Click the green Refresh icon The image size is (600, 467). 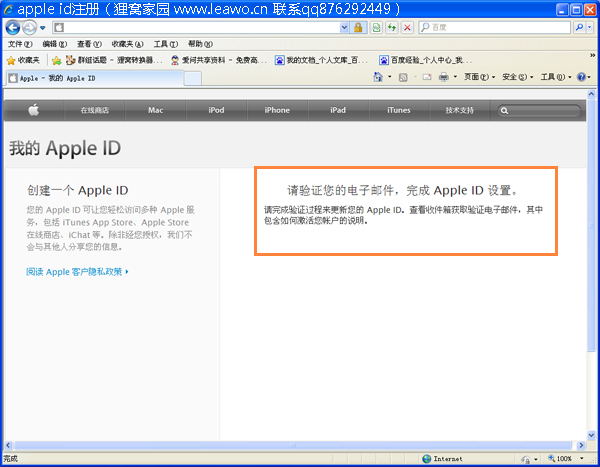tap(392, 28)
